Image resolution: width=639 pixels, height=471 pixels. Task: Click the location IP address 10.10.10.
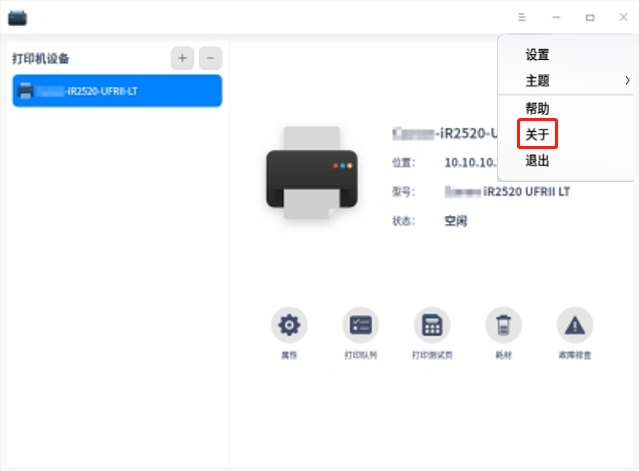[x=471, y=163]
